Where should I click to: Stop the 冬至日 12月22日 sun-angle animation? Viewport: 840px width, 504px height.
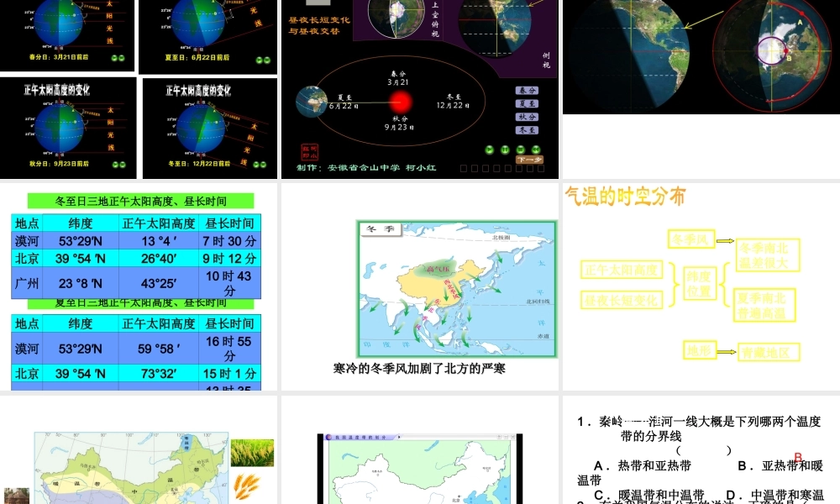pyautogui.click(x=263, y=165)
